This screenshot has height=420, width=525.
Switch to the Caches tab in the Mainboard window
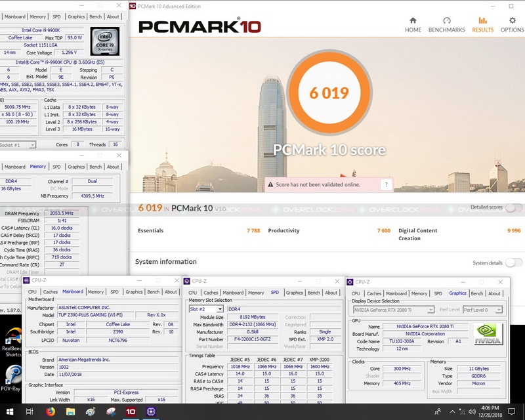[51, 292]
